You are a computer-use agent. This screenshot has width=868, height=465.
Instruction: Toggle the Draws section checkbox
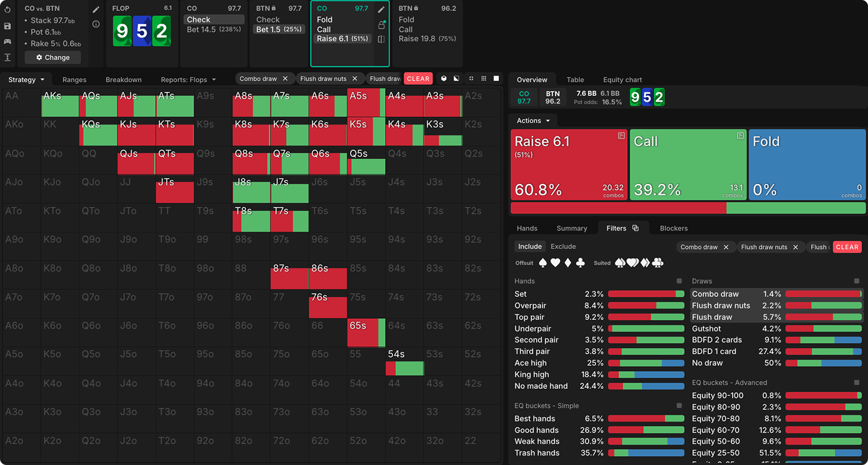point(857,281)
